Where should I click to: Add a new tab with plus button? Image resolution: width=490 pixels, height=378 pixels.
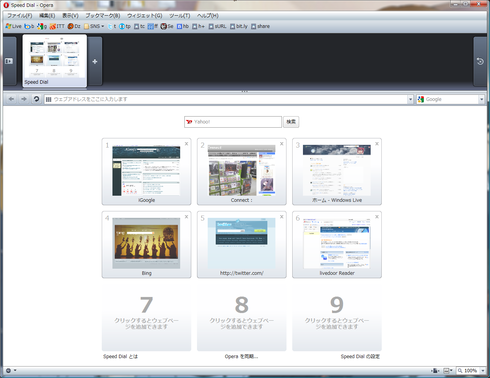[x=95, y=61]
